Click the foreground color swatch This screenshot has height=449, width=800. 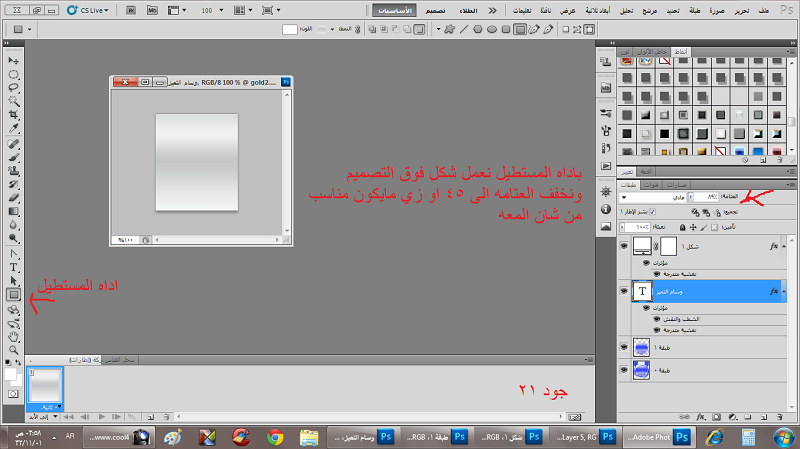click(9, 373)
